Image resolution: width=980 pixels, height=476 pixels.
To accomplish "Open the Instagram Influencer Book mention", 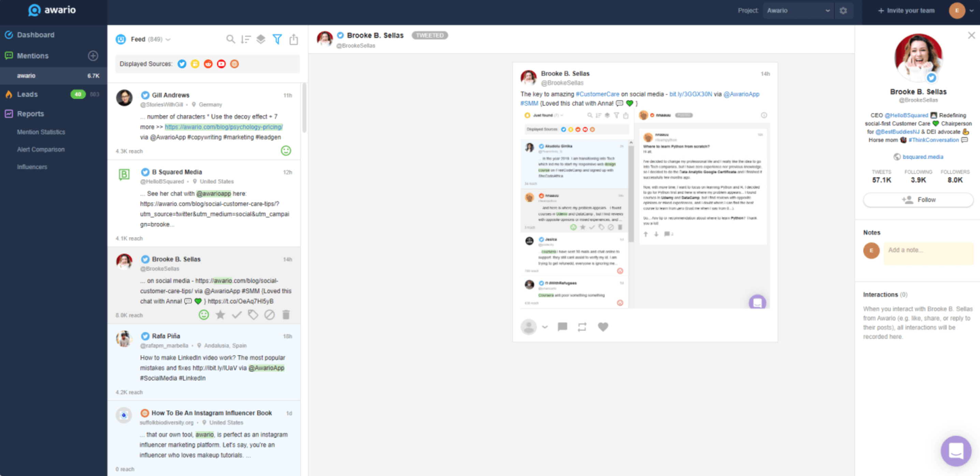I will point(204,439).
